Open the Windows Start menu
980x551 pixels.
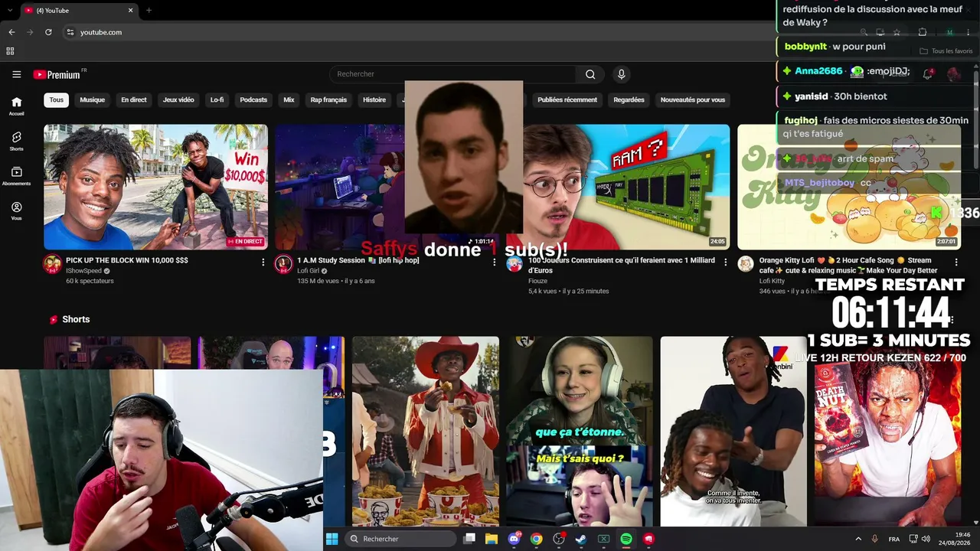point(332,539)
